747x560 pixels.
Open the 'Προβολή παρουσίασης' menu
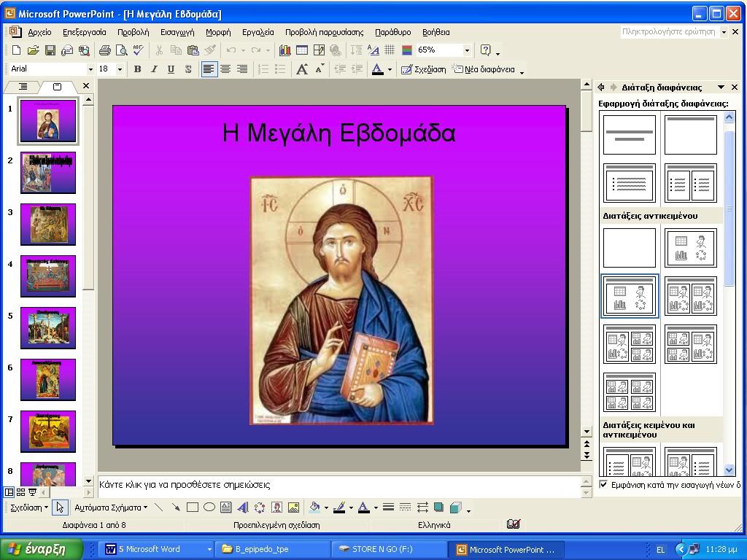click(x=324, y=32)
